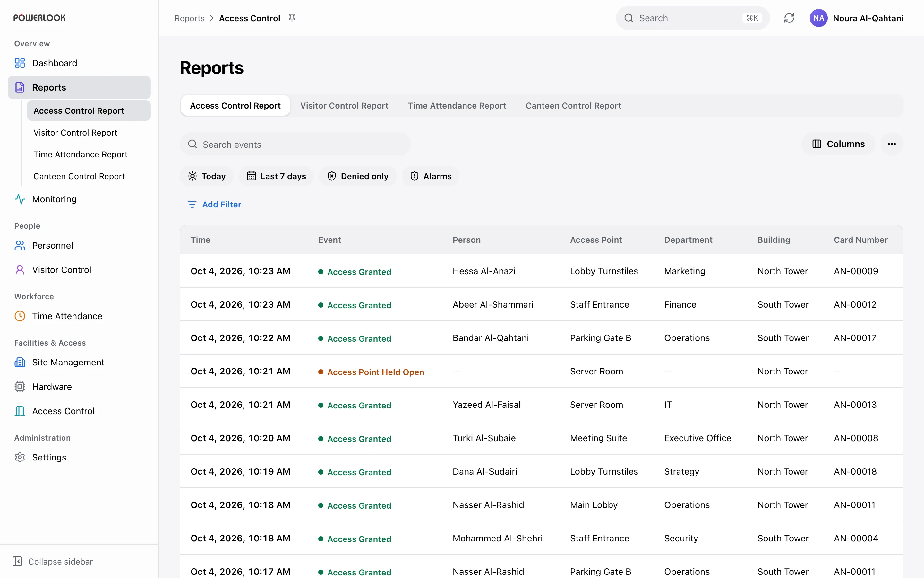Select Visitor Control Report in sidebar tree
This screenshot has width=924, height=578.
(89, 133)
